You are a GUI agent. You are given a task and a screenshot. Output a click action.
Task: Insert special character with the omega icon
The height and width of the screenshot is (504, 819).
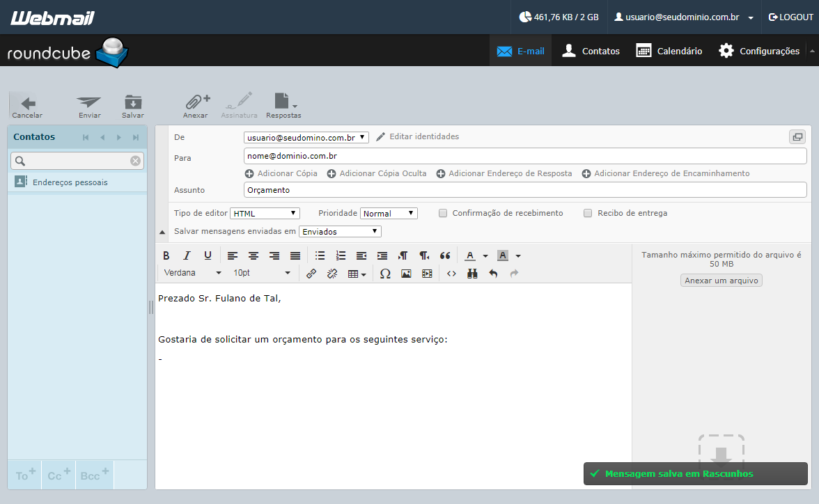coord(386,274)
